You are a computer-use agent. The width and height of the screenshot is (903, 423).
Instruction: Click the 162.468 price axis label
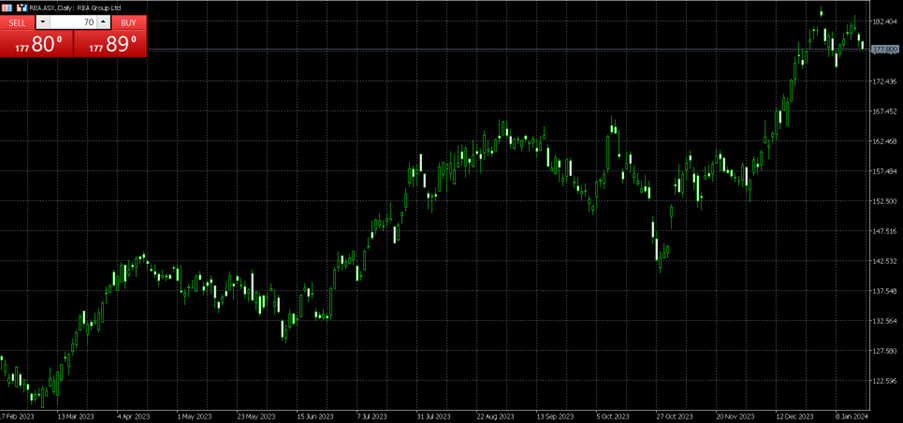[x=885, y=141]
